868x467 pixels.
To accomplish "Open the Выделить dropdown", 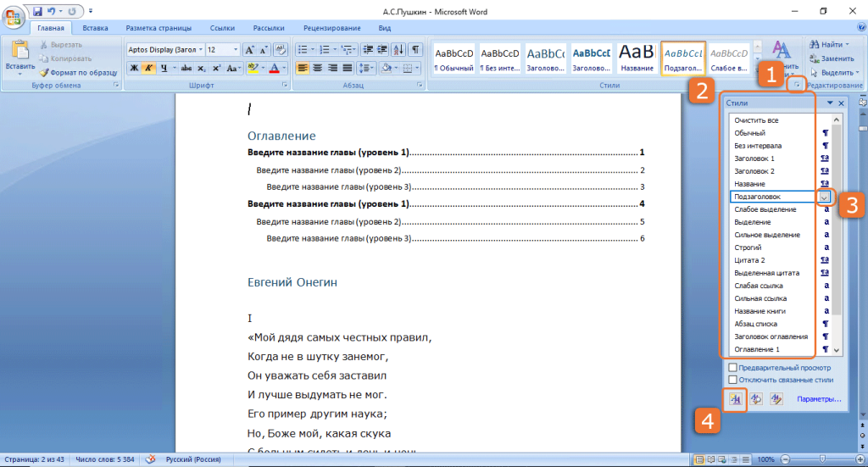I will (835, 73).
